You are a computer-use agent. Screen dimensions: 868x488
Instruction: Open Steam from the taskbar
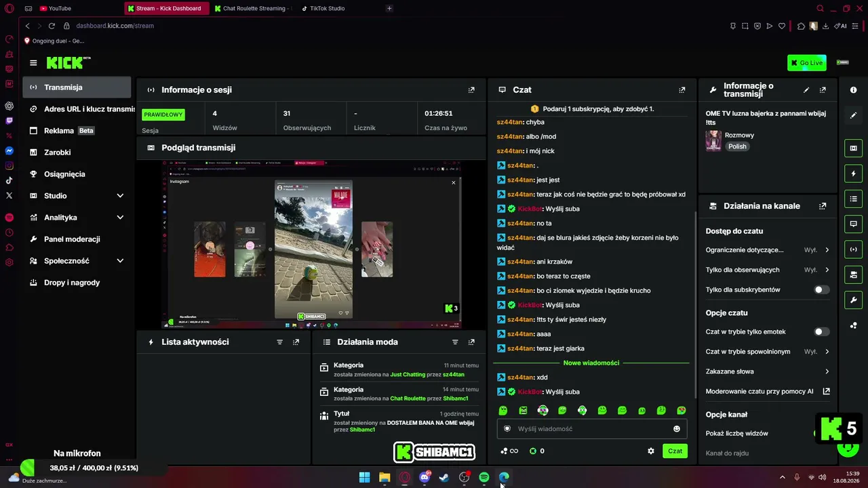pos(444,478)
